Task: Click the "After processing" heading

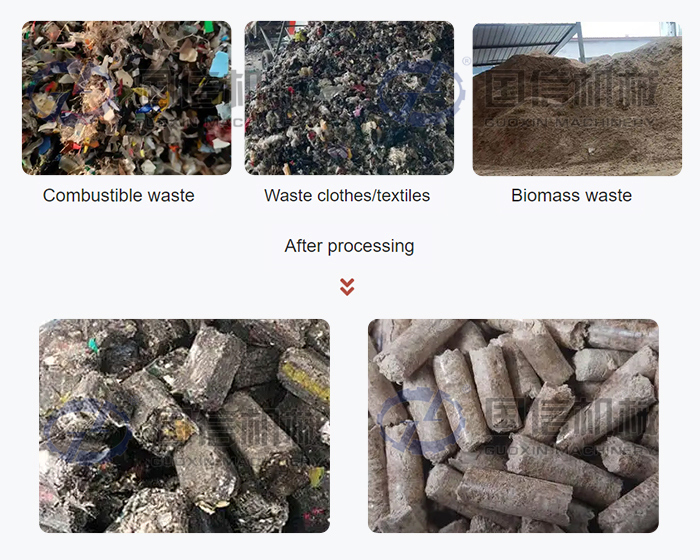Action: (349, 246)
